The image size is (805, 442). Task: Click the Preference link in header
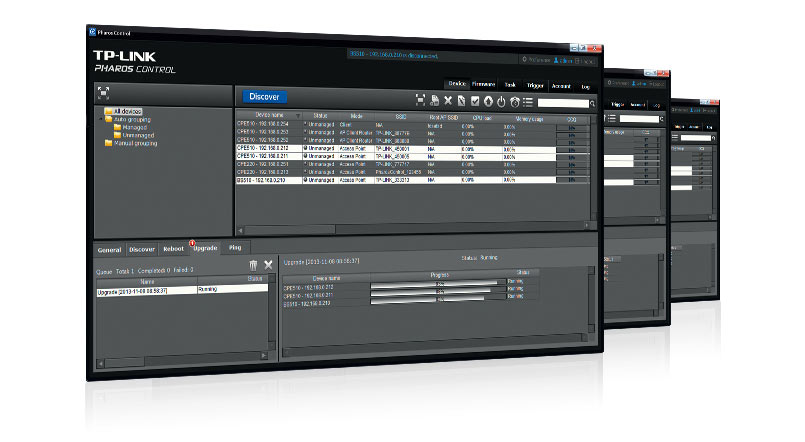(x=536, y=60)
